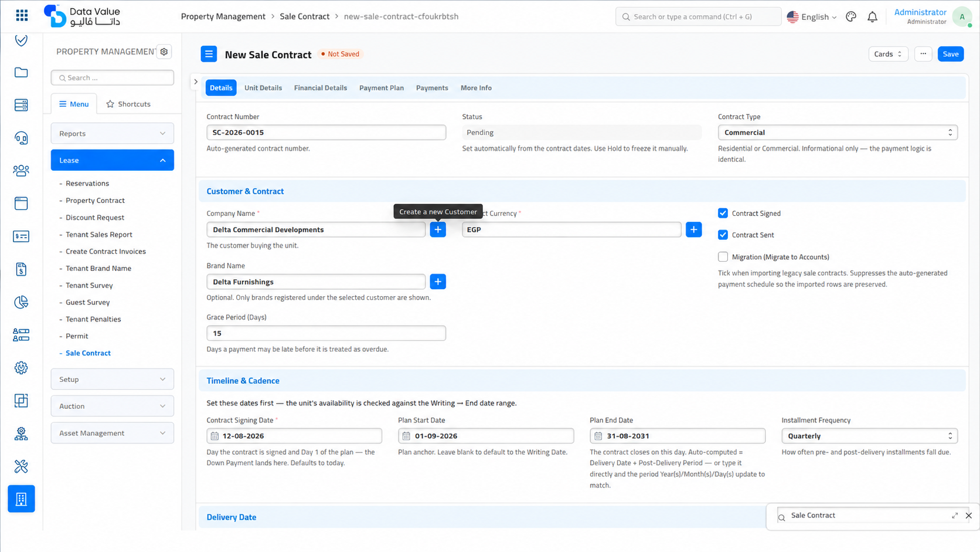Go to Sale Contract breadcrumb
The image size is (980, 552).
[x=305, y=16]
